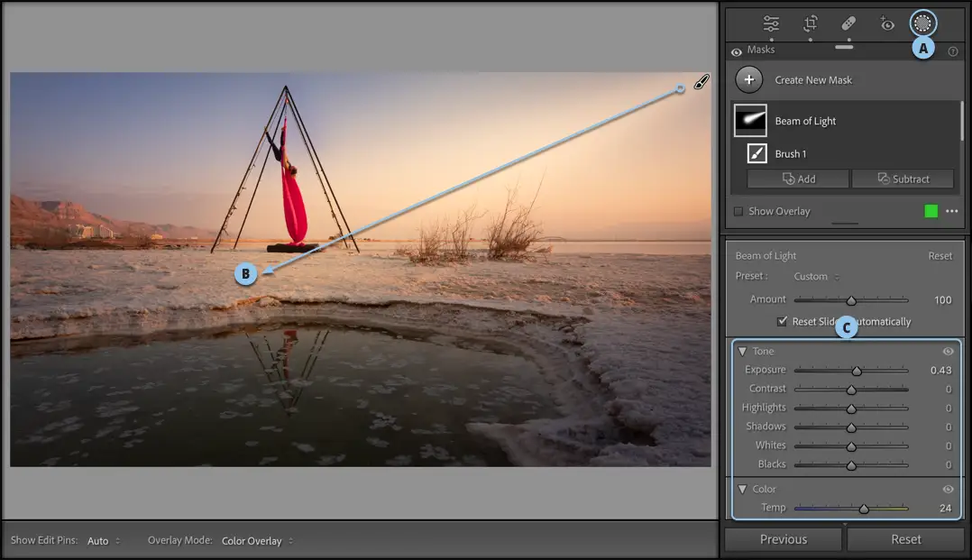
Task: Uncheck Reset Sliders Automatically
Action: click(782, 322)
